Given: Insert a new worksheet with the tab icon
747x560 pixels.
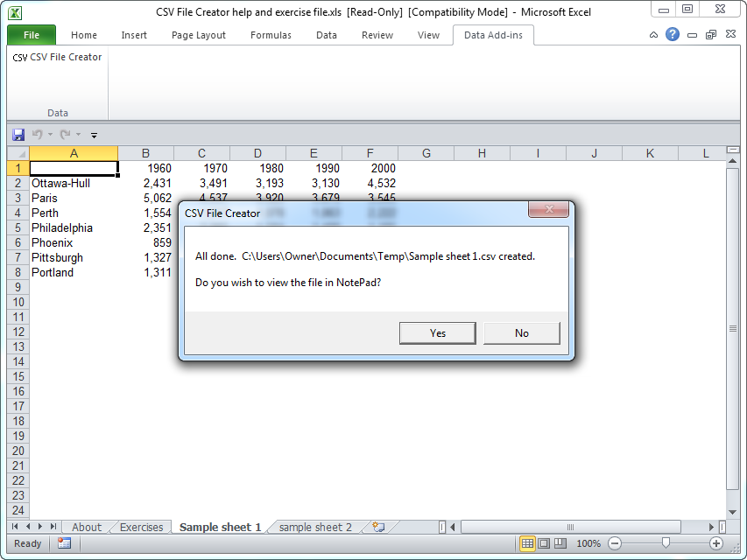Looking at the screenshot, I should click(378, 527).
